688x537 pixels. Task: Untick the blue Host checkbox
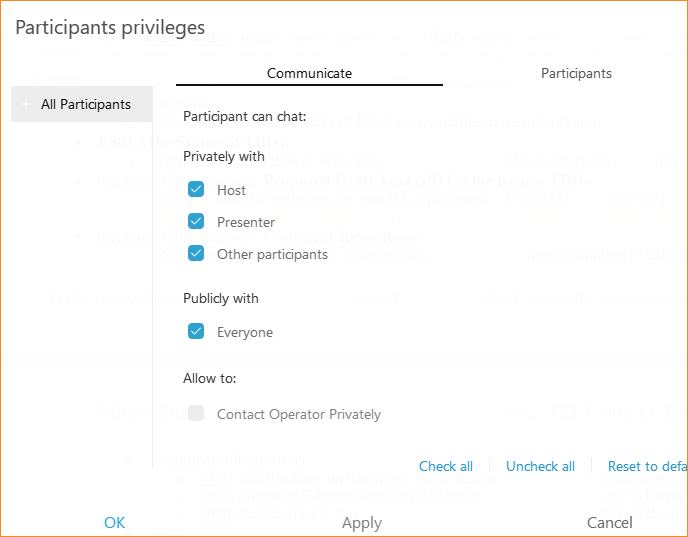point(196,190)
